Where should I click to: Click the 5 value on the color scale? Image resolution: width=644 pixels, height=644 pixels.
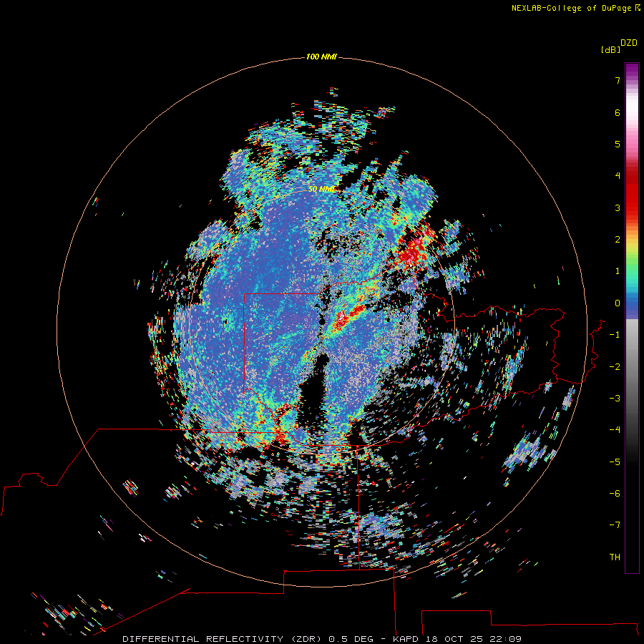pyautogui.click(x=618, y=144)
